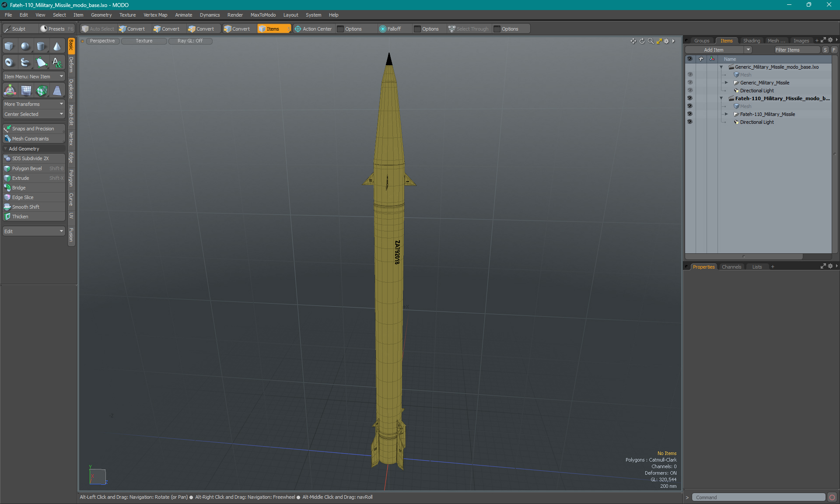Click the Snaps and Precision button
Image resolution: width=840 pixels, height=504 pixels.
pos(33,129)
